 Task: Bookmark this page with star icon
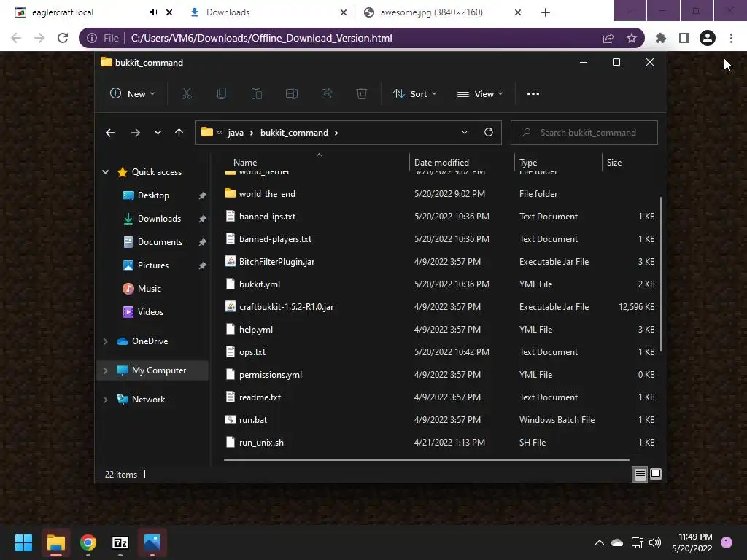[632, 38]
